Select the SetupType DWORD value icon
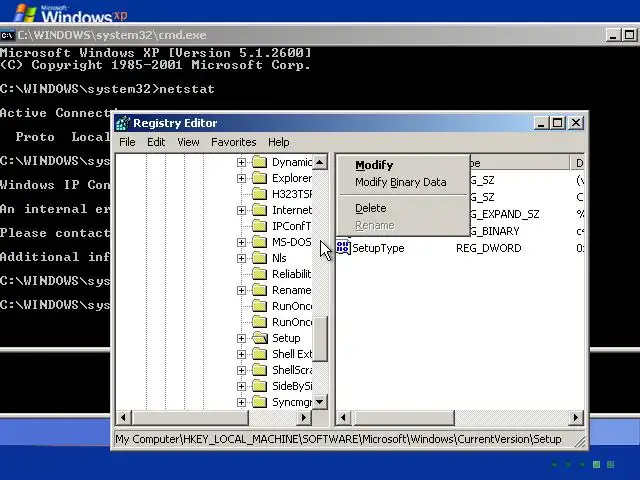 [343, 247]
